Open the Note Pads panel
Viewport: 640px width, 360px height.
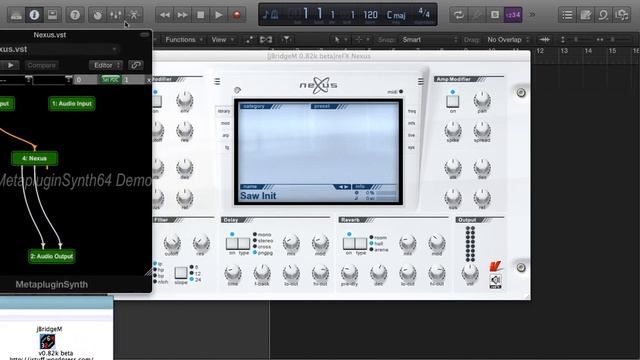coord(585,15)
